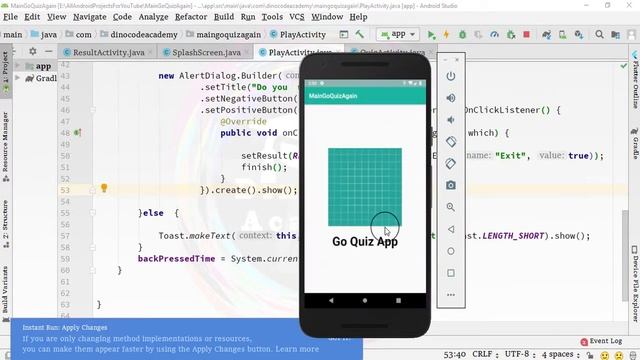The width and height of the screenshot is (640, 360).
Task: Take an emulator screenshot with the camera icon
Action: pos(451,185)
